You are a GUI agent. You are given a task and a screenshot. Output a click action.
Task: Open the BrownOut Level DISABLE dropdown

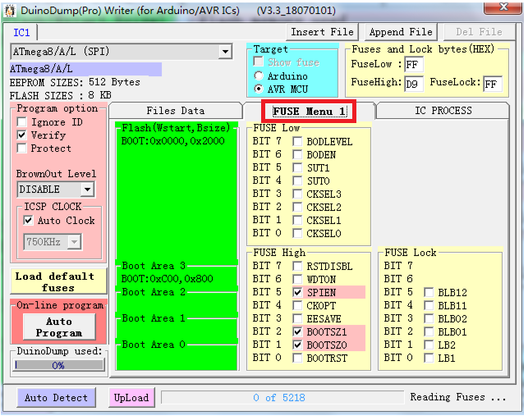[87, 189]
